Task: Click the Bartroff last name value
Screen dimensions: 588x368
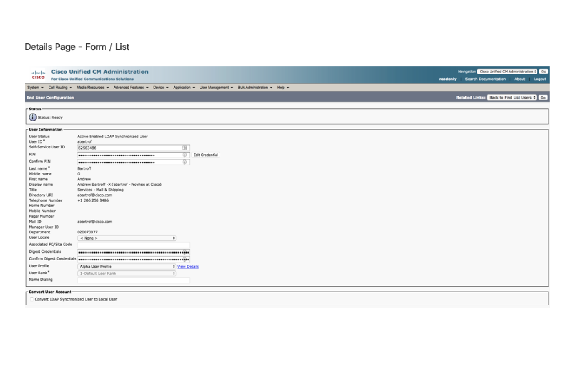Action: (x=84, y=168)
